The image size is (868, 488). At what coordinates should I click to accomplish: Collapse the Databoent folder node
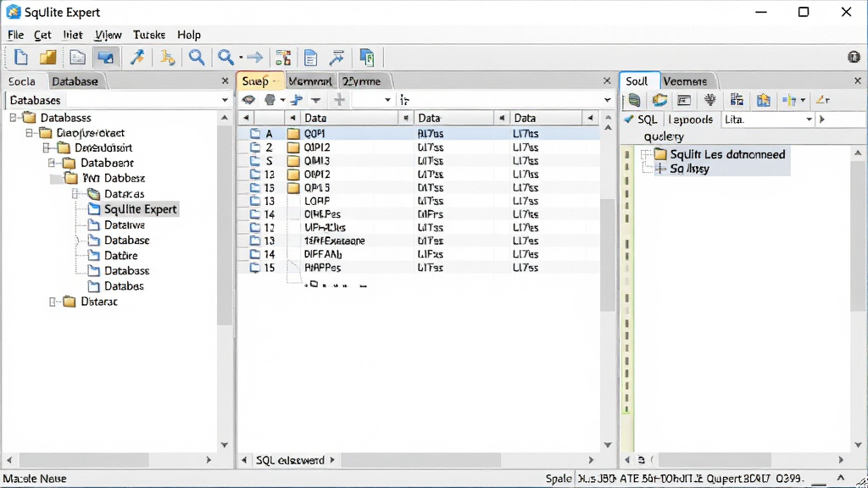52,164
